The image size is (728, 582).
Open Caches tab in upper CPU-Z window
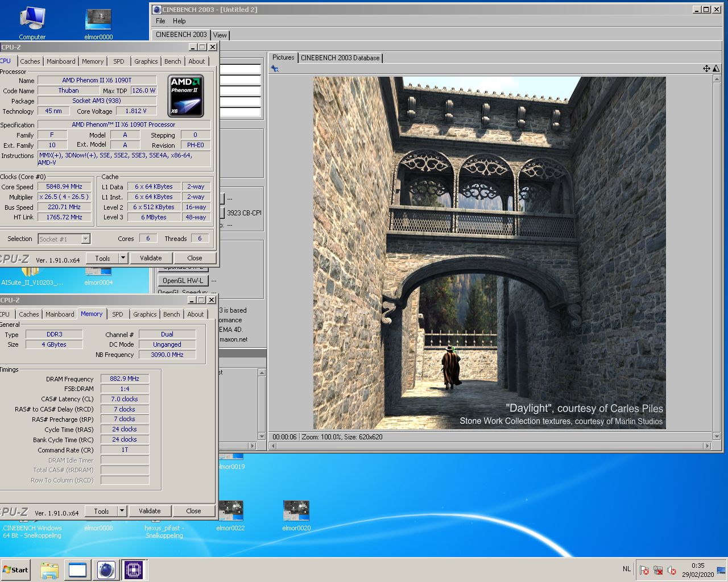30,61
